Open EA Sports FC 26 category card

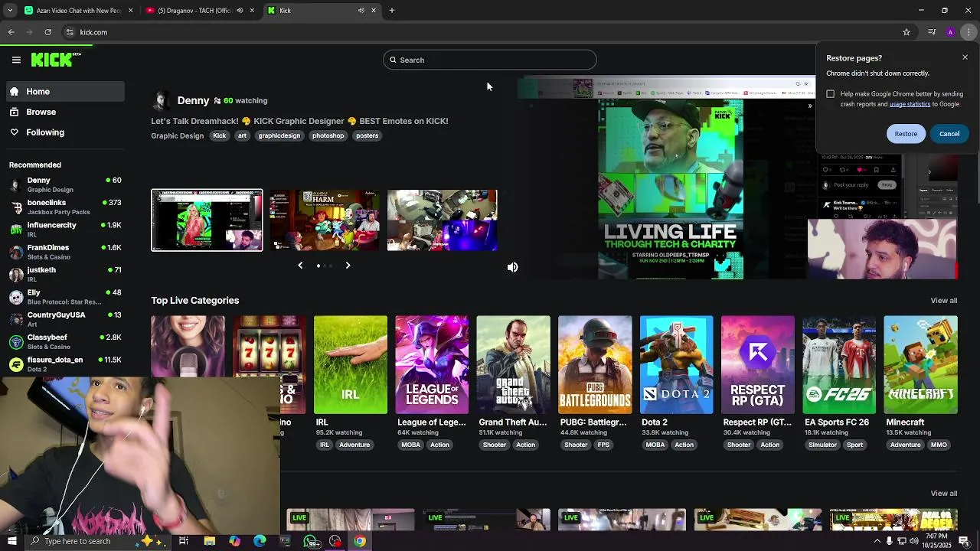click(839, 365)
